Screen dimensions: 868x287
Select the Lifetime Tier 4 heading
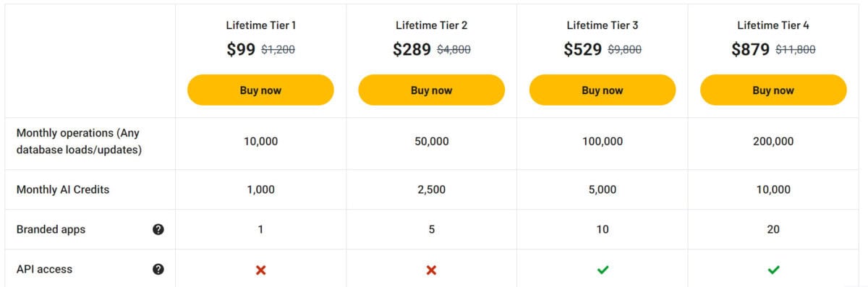(773, 25)
